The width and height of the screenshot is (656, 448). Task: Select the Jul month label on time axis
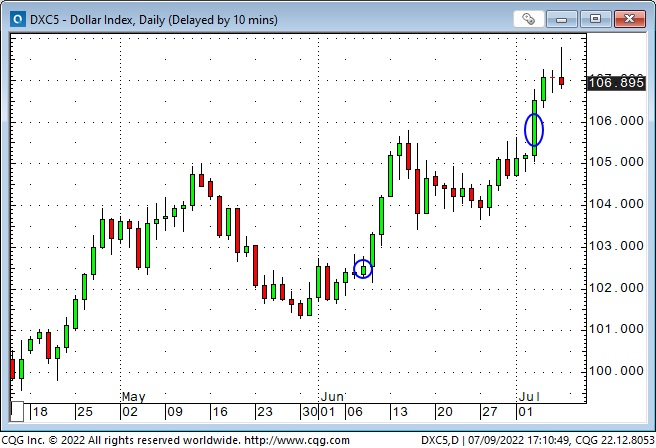[529, 397]
